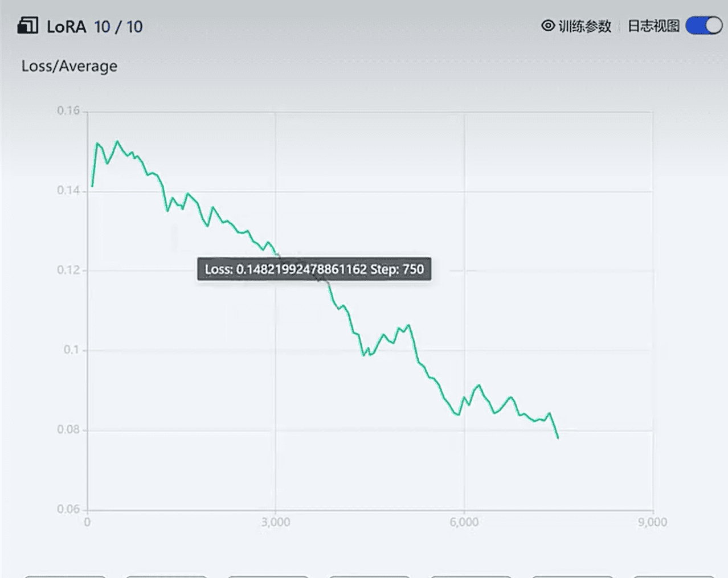Click the Loss/Average chart title
Screen dimensions: 728x578
[x=69, y=66]
